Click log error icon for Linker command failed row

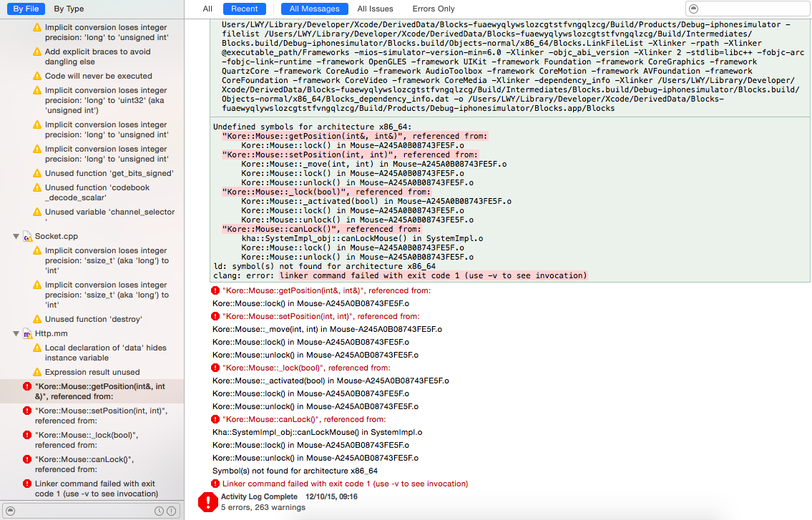[x=216, y=484]
